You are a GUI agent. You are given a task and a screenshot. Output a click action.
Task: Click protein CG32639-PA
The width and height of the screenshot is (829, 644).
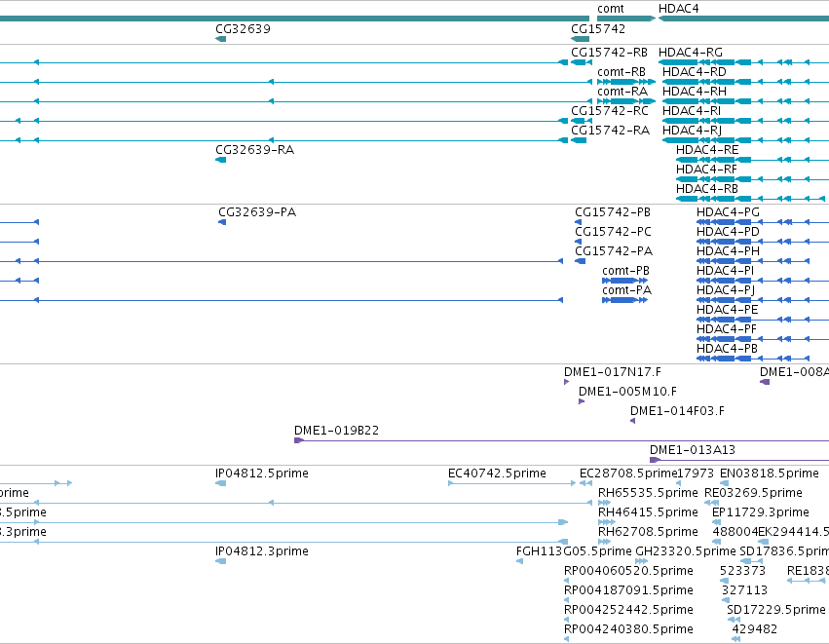point(257,212)
